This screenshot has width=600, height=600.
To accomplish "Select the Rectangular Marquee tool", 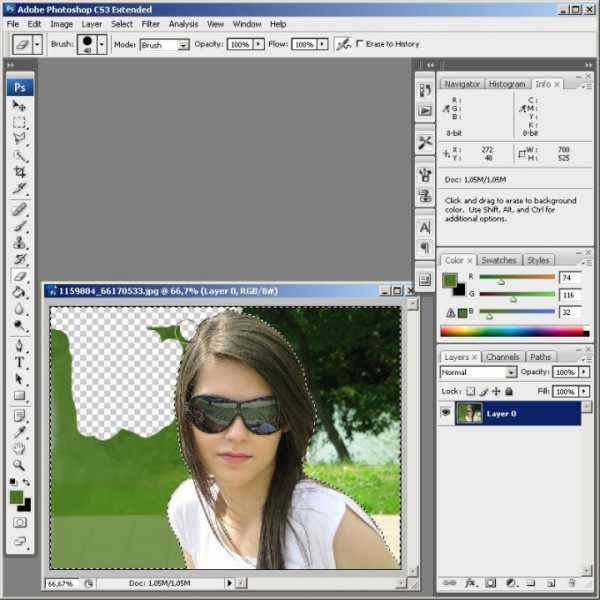I will [x=19, y=122].
